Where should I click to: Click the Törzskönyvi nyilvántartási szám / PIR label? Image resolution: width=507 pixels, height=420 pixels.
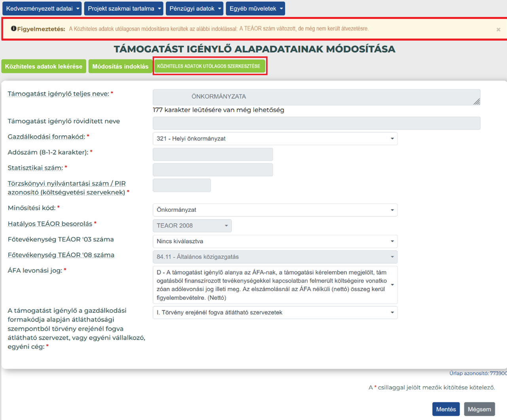[x=66, y=188]
